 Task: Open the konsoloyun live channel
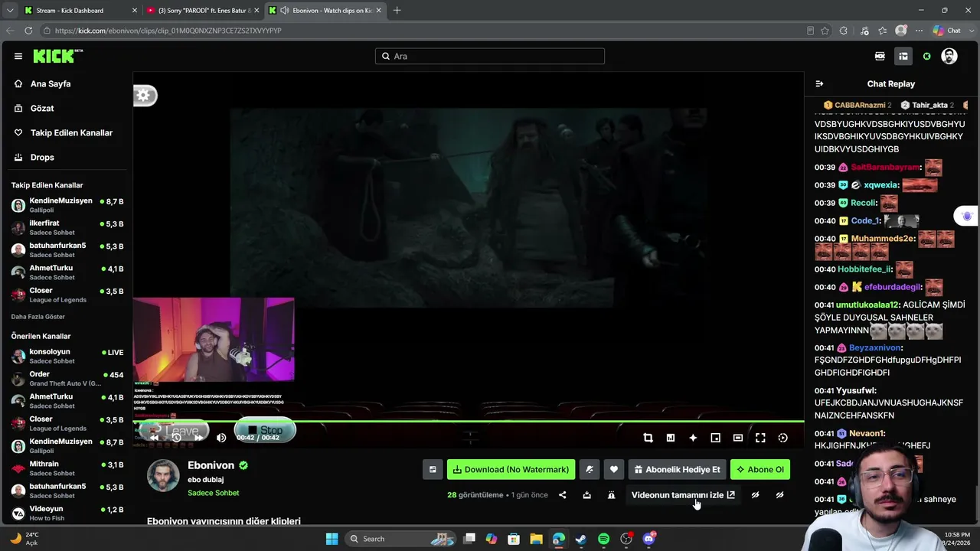(x=67, y=357)
